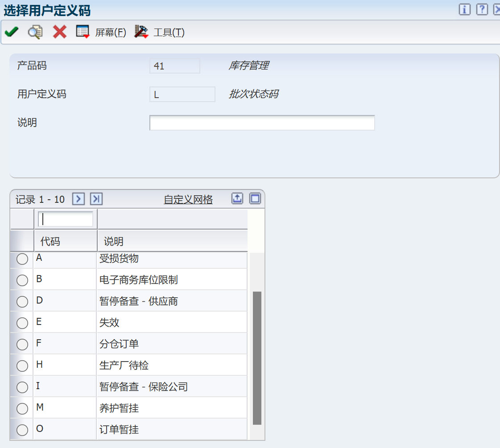Image resolution: width=500 pixels, height=448 pixels.
Task: Click the 产品码 field containing 41
Action: click(x=175, y=66)
